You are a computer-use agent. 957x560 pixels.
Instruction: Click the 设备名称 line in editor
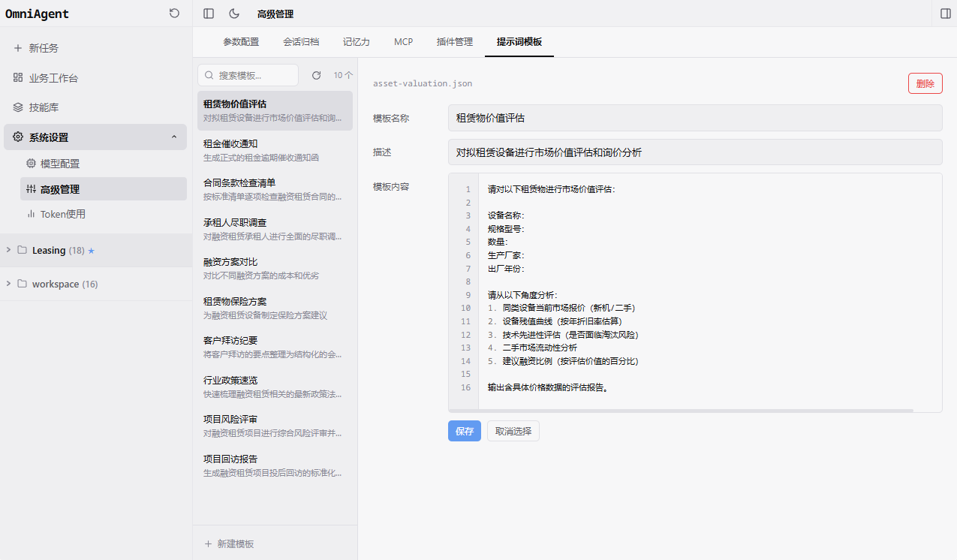506,215
